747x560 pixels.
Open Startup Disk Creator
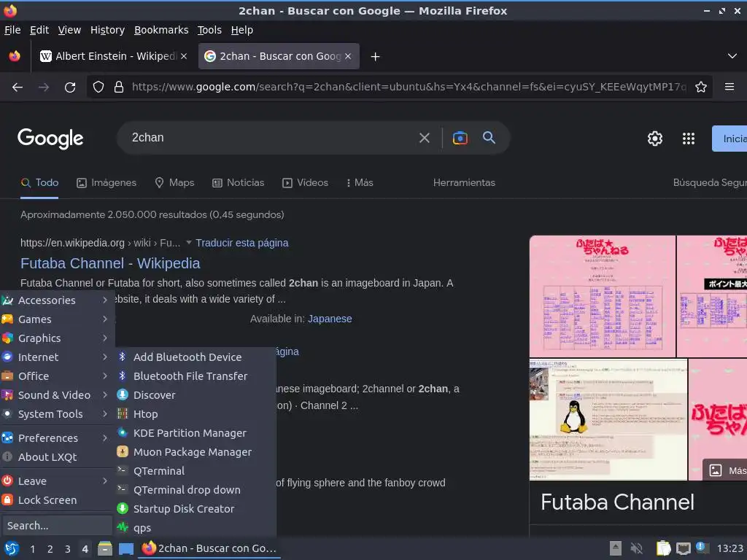[x=196, y=509]
